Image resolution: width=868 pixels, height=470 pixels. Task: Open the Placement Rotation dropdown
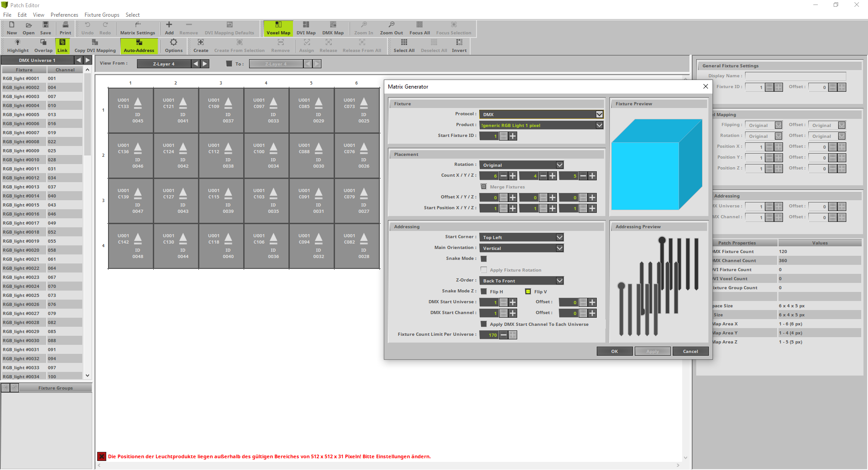point(521,165)
